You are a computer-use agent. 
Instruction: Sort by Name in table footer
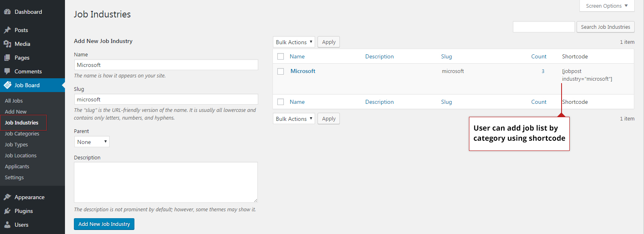297,102
